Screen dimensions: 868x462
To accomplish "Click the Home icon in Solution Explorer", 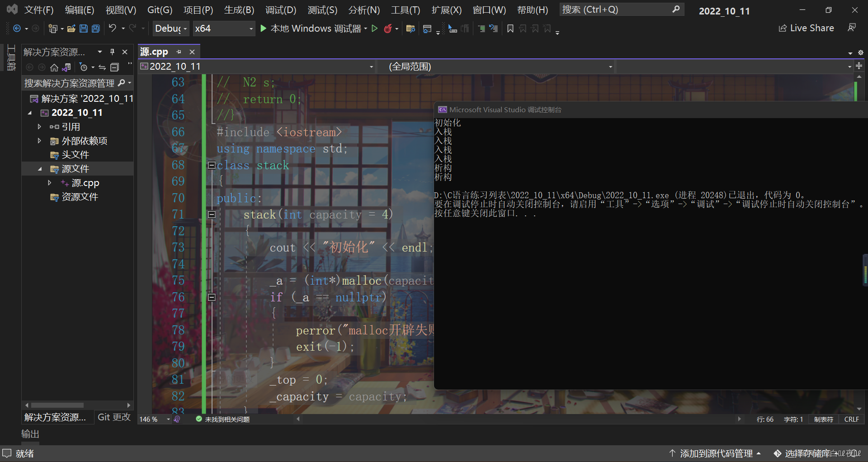I will click(x=54, y=67).
